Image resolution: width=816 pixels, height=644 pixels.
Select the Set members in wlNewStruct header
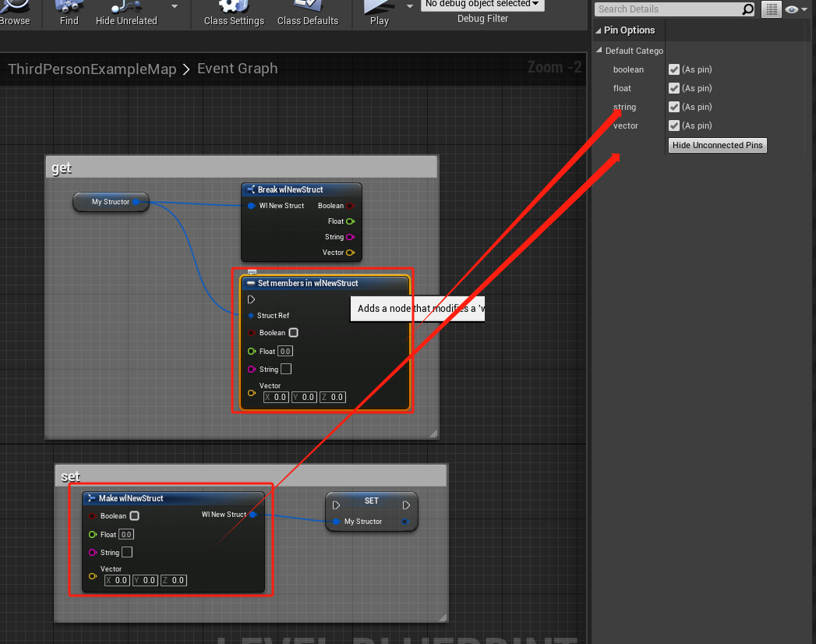(x=325, y=283)
